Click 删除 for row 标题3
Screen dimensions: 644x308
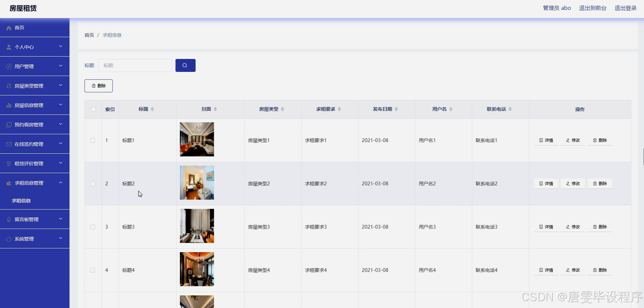point(600,227)
